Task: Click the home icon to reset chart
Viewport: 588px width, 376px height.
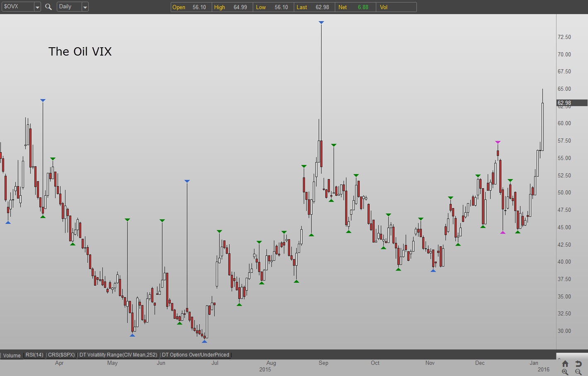Action: point(565,364)
